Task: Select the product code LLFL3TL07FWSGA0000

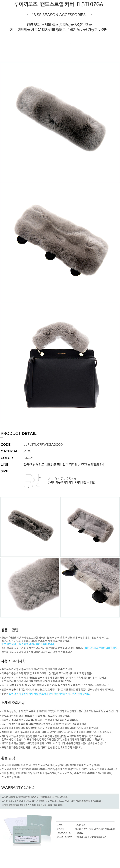Action: click(x=43, y=445)
